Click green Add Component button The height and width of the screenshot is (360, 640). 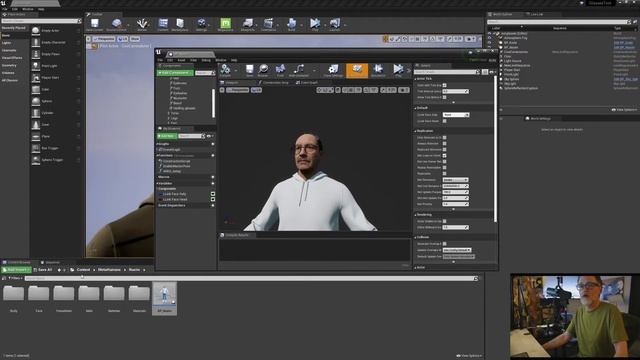[176, 73]
